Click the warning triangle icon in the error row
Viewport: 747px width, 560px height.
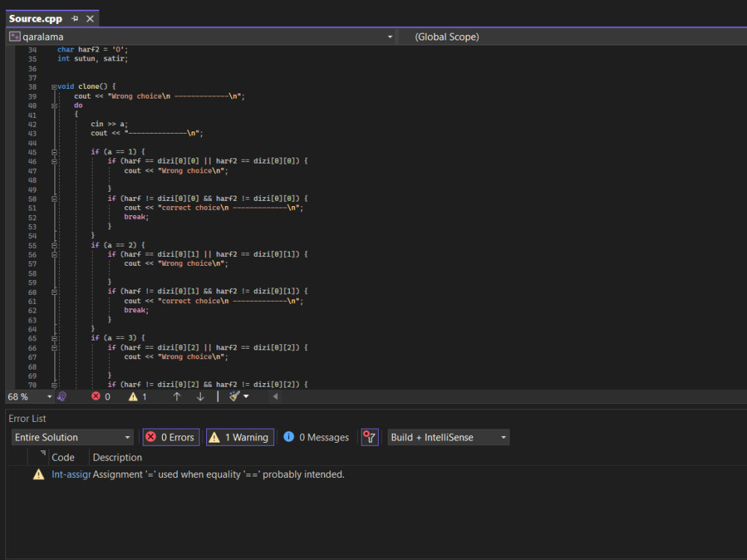[39, 474]
